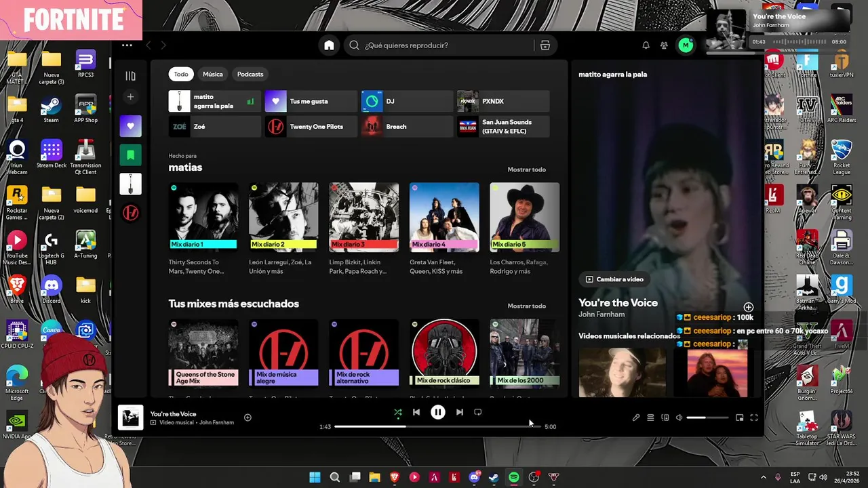Toggle the play queue icon
868x488 pixels.
(x=650, y=418)
